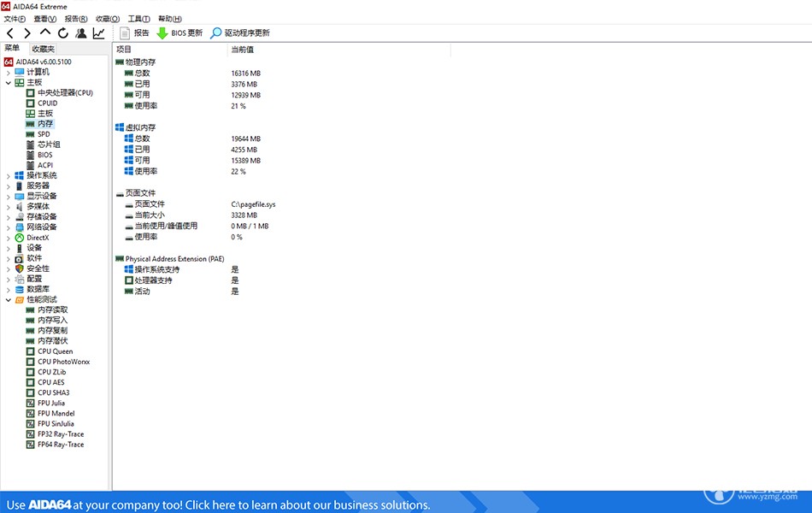The height and width of the screenshot is (513, 812).
Task: Open the user management icon in toolbar
Action: (x=81, y=33)
